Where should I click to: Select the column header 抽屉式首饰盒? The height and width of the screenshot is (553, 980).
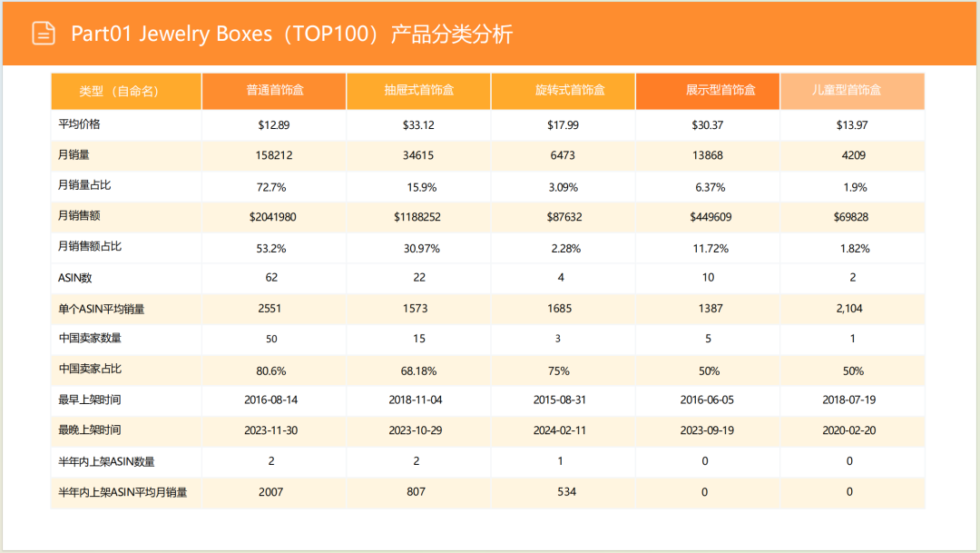[418, 92]
